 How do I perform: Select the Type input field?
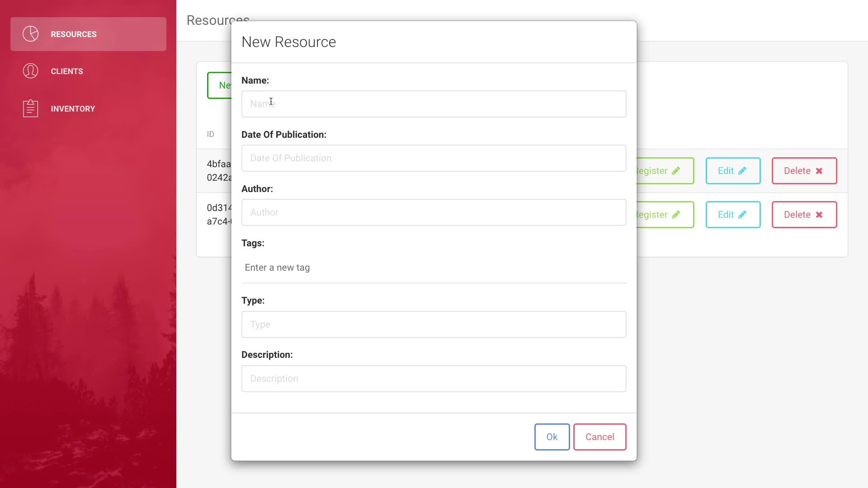click(x=434, y=324)
